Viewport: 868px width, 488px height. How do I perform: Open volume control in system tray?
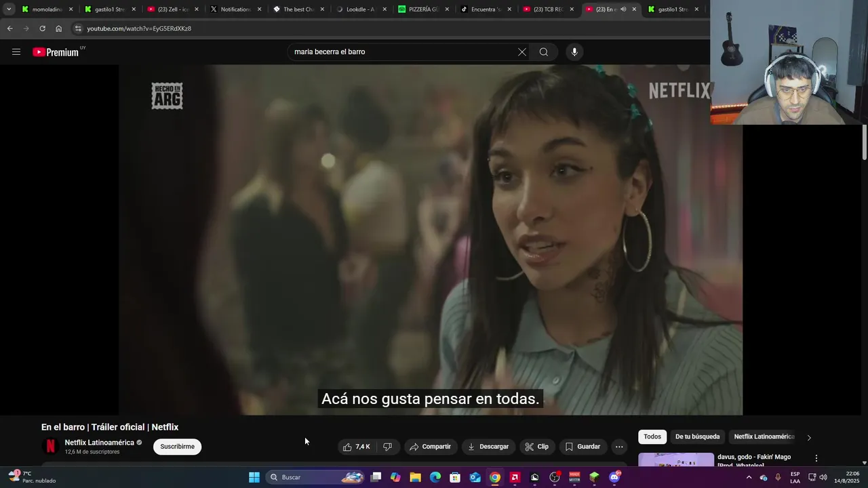823,477
